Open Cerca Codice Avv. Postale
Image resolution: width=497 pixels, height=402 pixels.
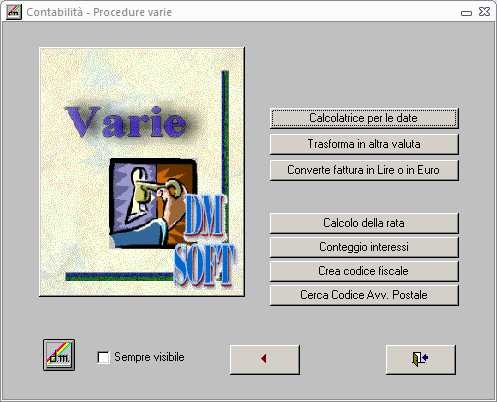click(364, 295)
